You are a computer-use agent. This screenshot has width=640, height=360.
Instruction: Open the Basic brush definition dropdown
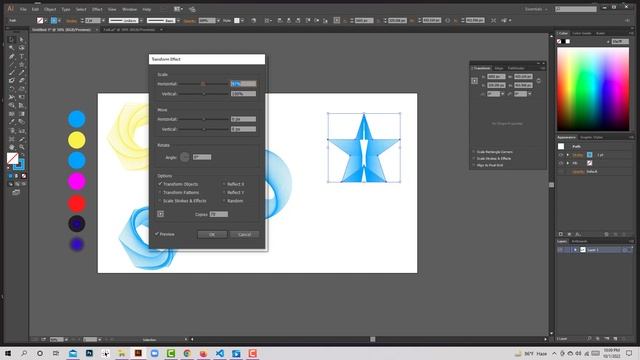pyautogui.click(x=178, y=20)
